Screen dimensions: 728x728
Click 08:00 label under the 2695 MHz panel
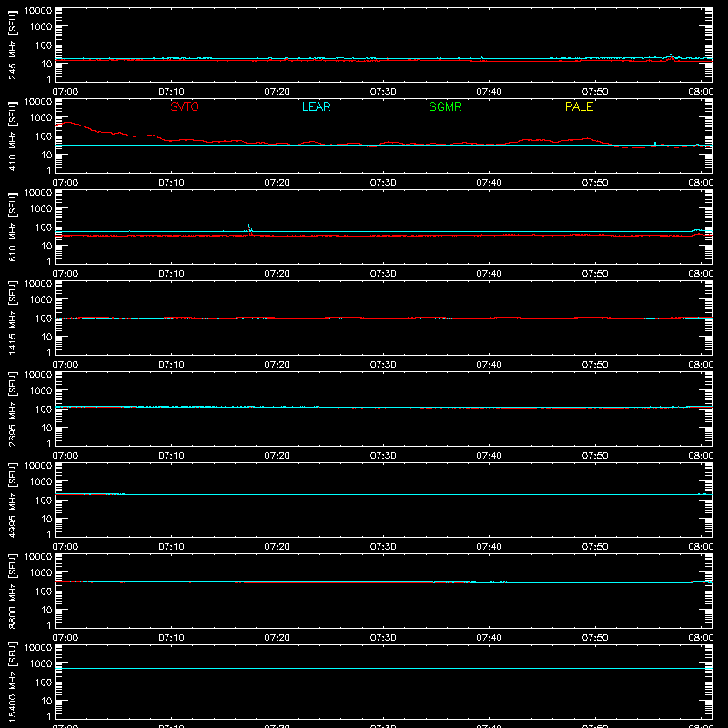pyautogui.click(x=701, y=456)
